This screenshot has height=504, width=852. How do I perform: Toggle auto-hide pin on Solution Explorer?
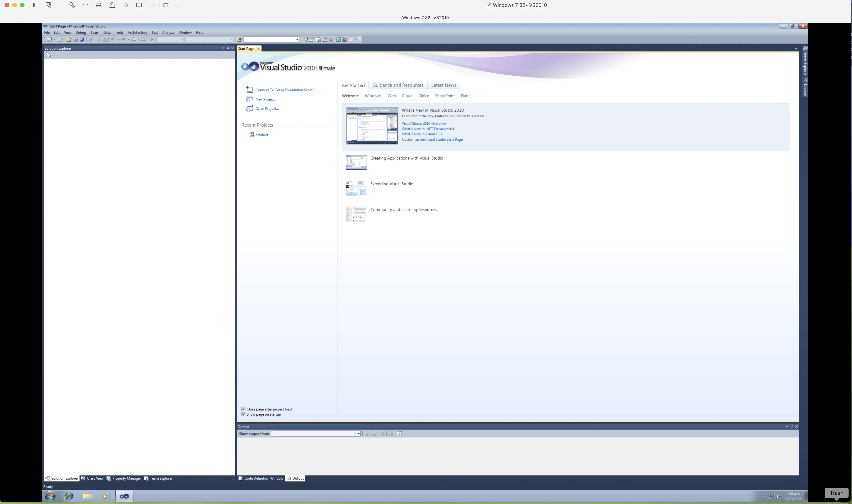click(x=228, y=48)
